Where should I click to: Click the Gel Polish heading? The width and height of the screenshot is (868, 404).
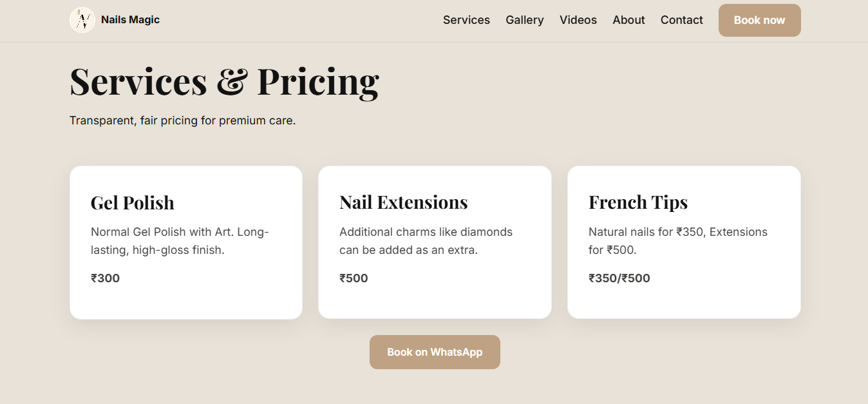pos(132,202)
